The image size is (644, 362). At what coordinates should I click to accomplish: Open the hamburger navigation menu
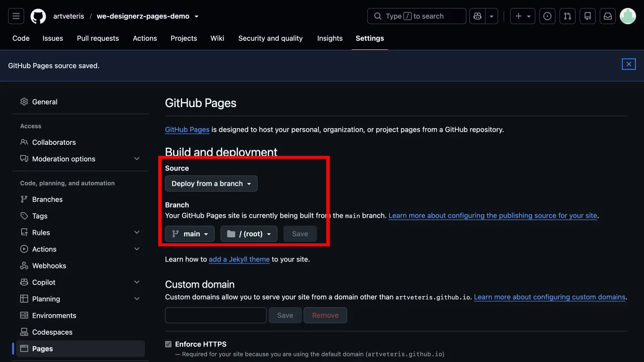tap(16, 16)
